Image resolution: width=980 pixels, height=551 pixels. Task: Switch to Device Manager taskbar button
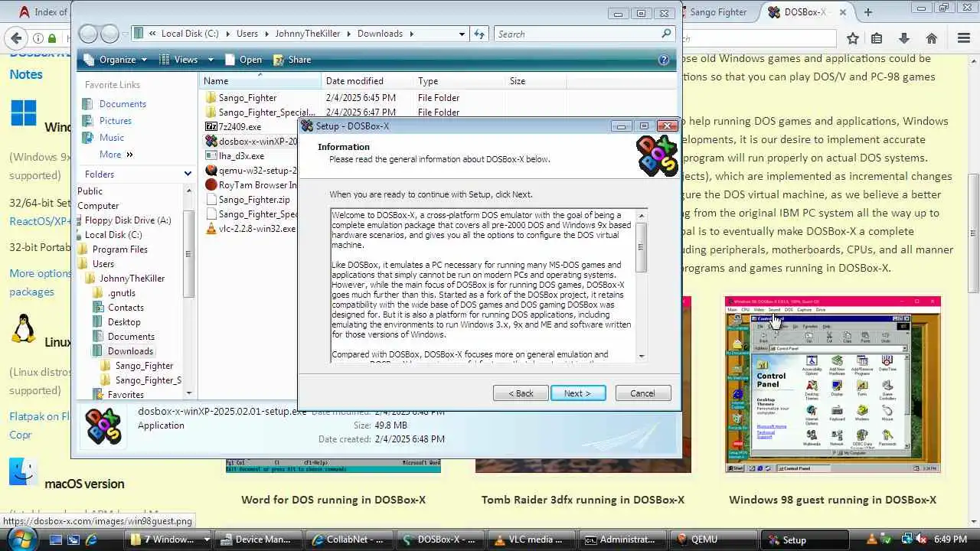click(257, 540)
